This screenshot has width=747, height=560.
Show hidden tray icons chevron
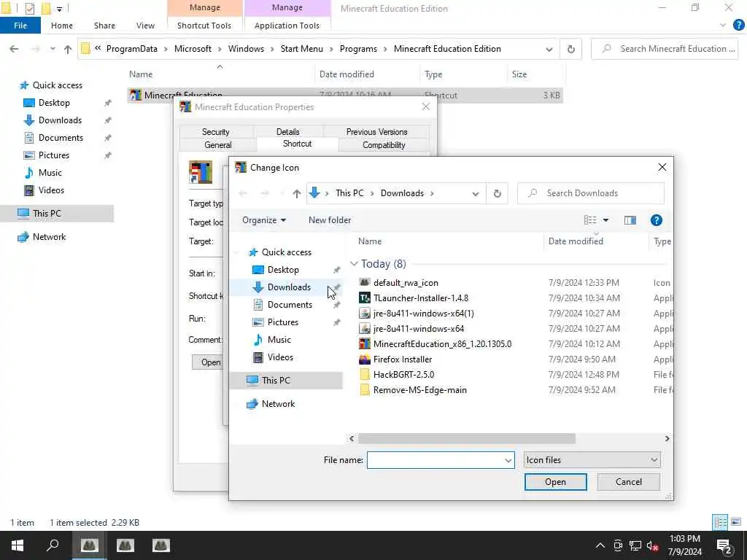(x=600, y=545)
